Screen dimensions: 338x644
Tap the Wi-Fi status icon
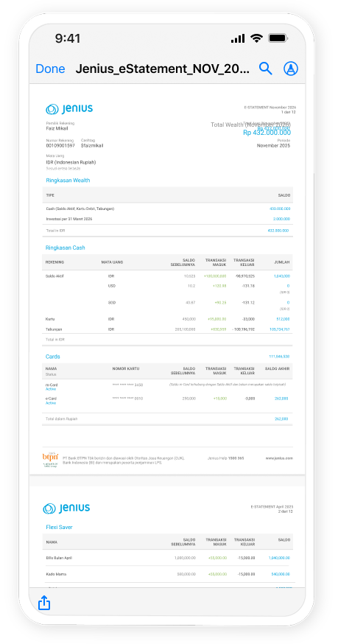[x=257, y=38]
